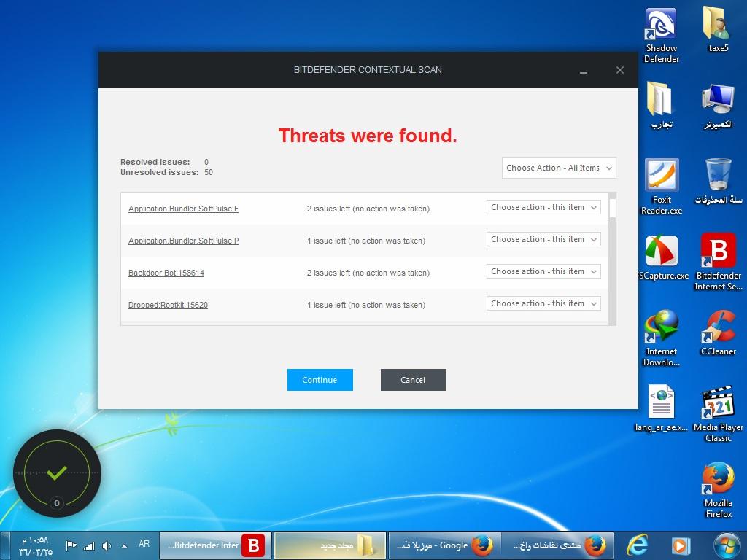Switch the AR input language indicator
Screen dimensions: 747x560
point(144,544)
